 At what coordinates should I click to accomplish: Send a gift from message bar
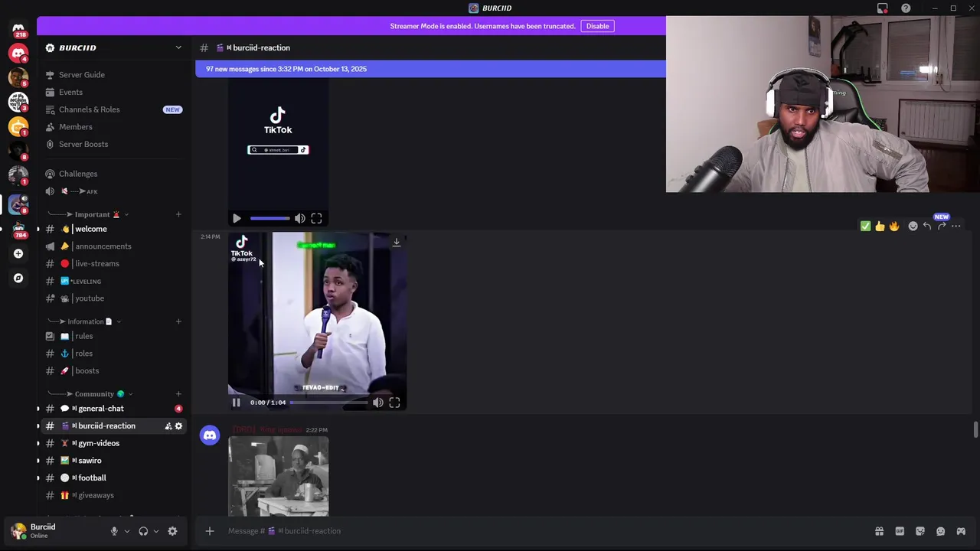(x=880, y=531)
